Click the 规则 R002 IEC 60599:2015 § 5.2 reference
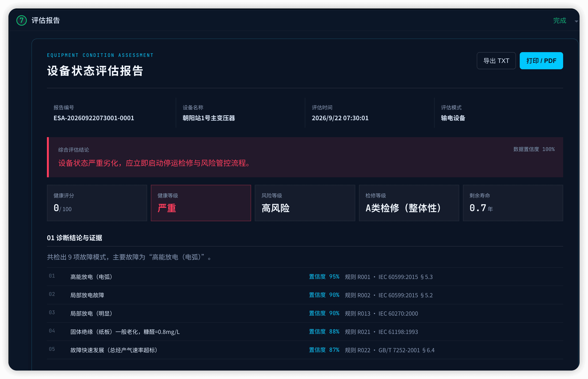588x379 pixels. click(389, 295)
